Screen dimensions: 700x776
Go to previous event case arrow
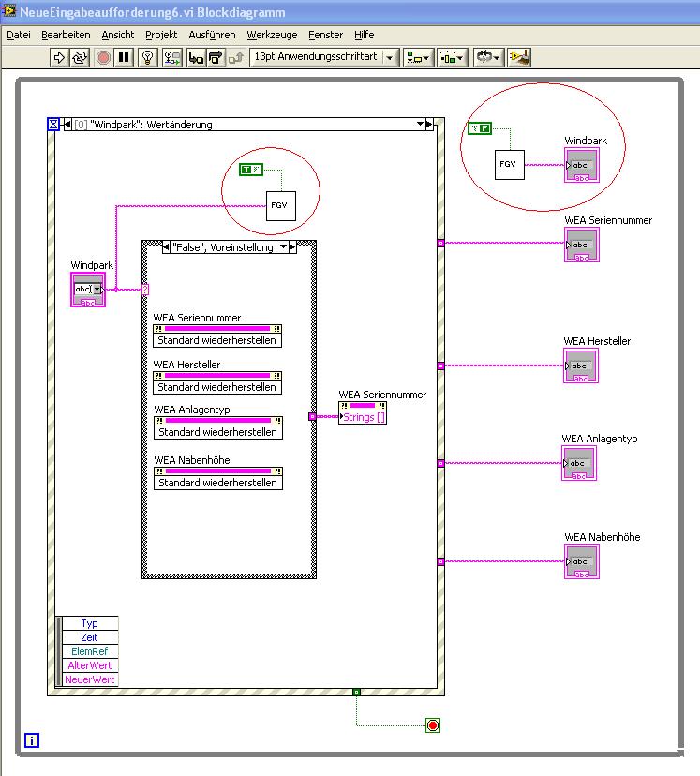pyautogui.click(x=67, y=125)
